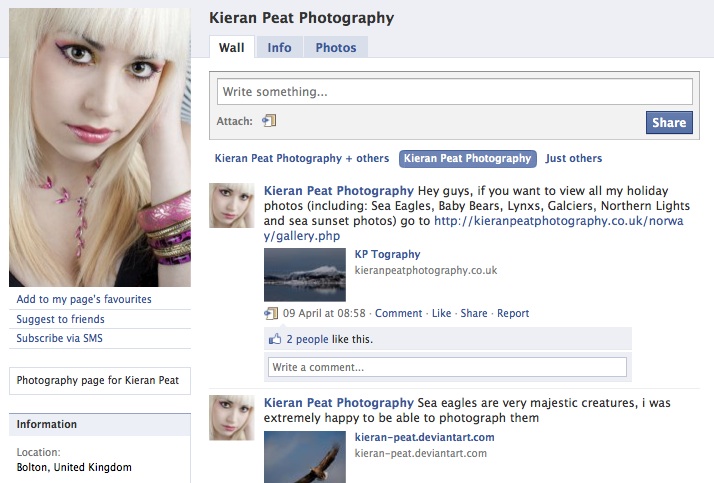
Task: Filter wall by Kieran Peat Photography + others
Action: (302, 158)
